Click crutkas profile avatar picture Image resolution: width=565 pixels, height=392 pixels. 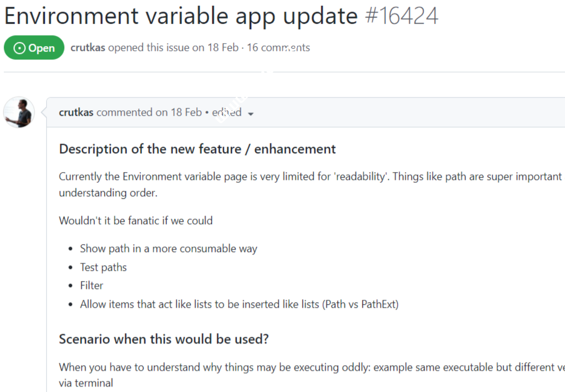tap(19, 112)
